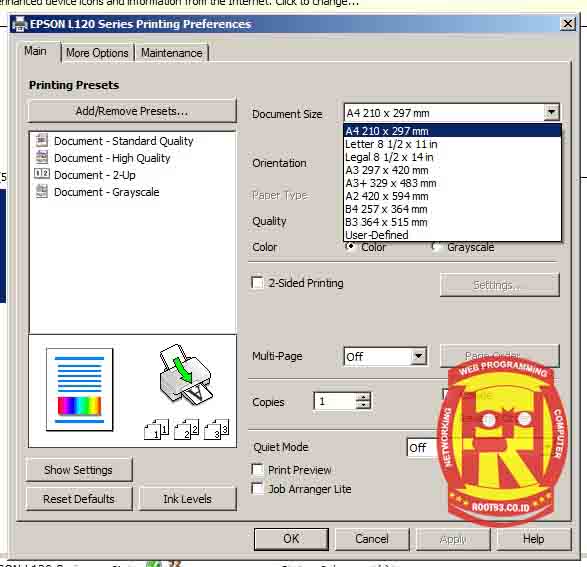Click inside the Copies number field
Screen dimensions: 587x567
click(x=335, y=402)
